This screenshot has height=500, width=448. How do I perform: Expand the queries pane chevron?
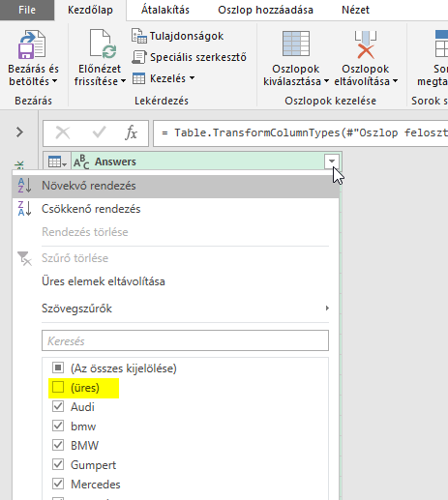coord(19,132)
